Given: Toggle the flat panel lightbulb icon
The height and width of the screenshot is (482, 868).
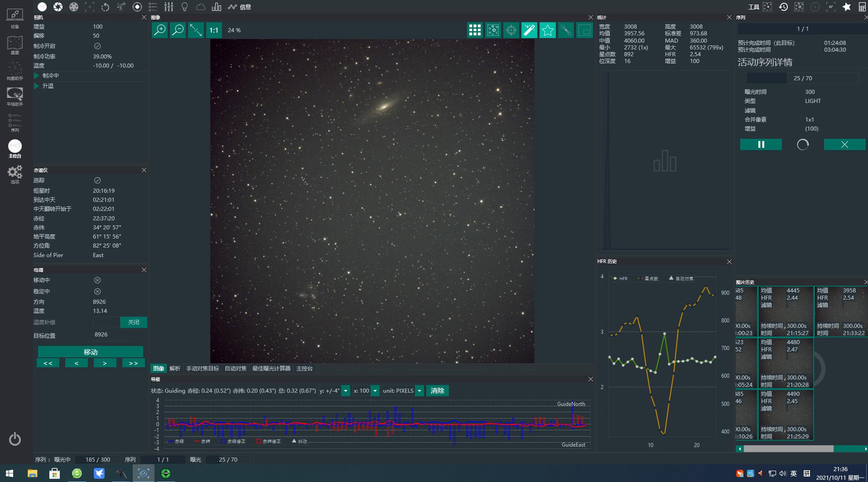Looking at the screenshot, I should click(x=184, y=7).
